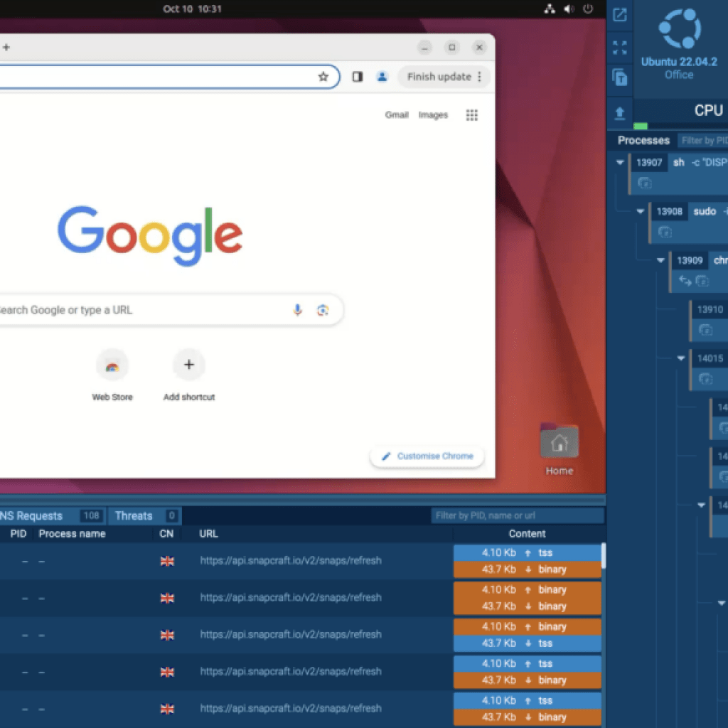The image size is (728, 728).
Task: Open Web Store shortcut
Action: (112, 375)
